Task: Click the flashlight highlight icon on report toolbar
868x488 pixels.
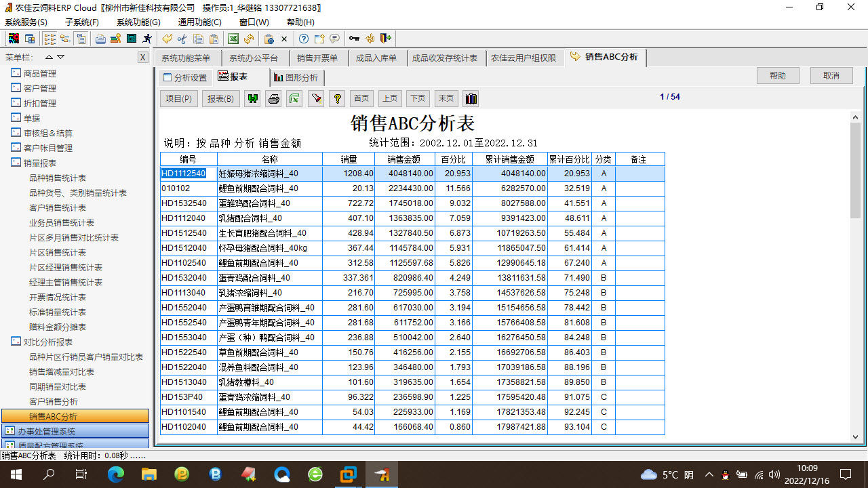Action: 316,98
